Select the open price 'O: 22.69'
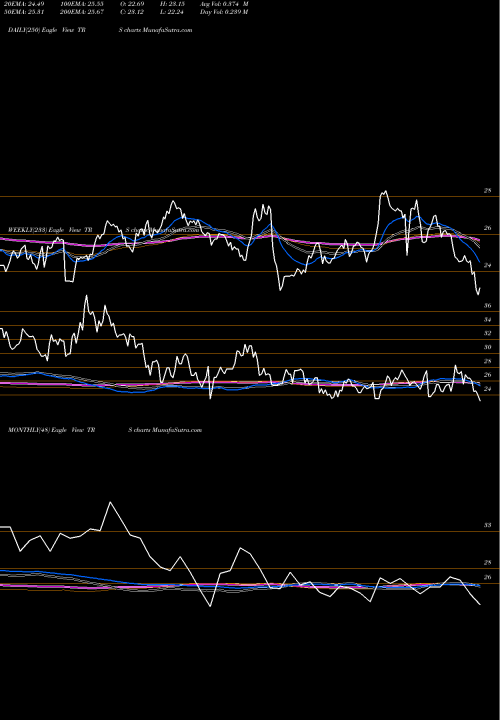 pyautogui.click(x=133, y=4)
